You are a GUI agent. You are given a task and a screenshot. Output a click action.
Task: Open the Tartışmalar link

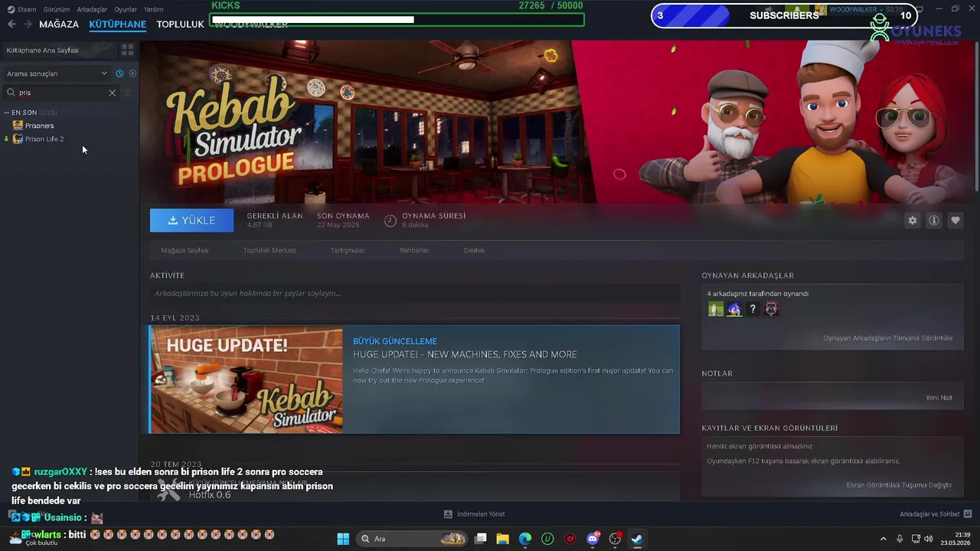(x=348, y=250)
